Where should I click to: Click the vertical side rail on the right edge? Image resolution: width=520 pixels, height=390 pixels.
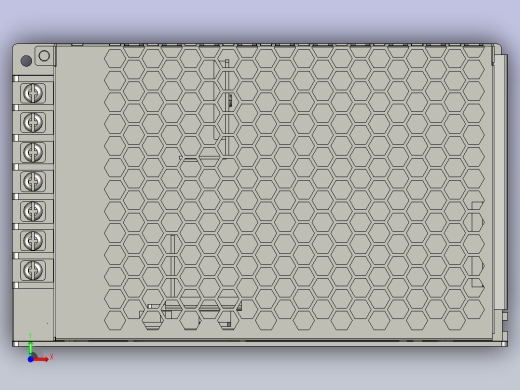[499, 182]
